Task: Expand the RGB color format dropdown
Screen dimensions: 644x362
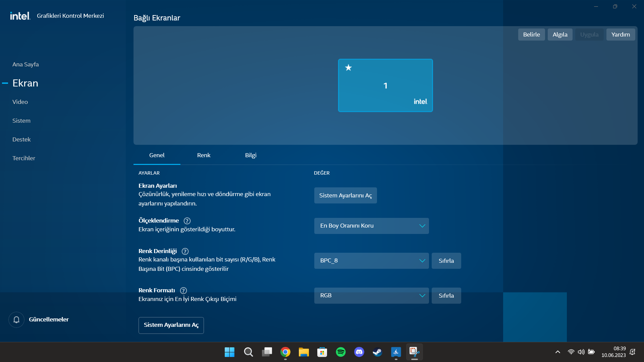Action: 371,296
